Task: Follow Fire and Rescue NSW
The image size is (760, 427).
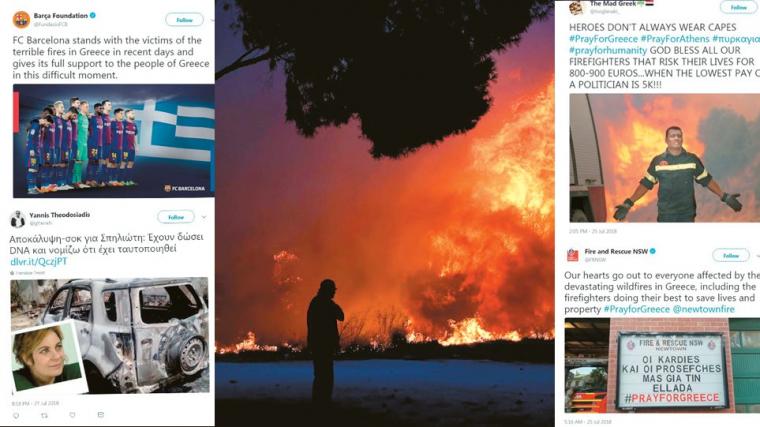Action: tap(730, 255)
